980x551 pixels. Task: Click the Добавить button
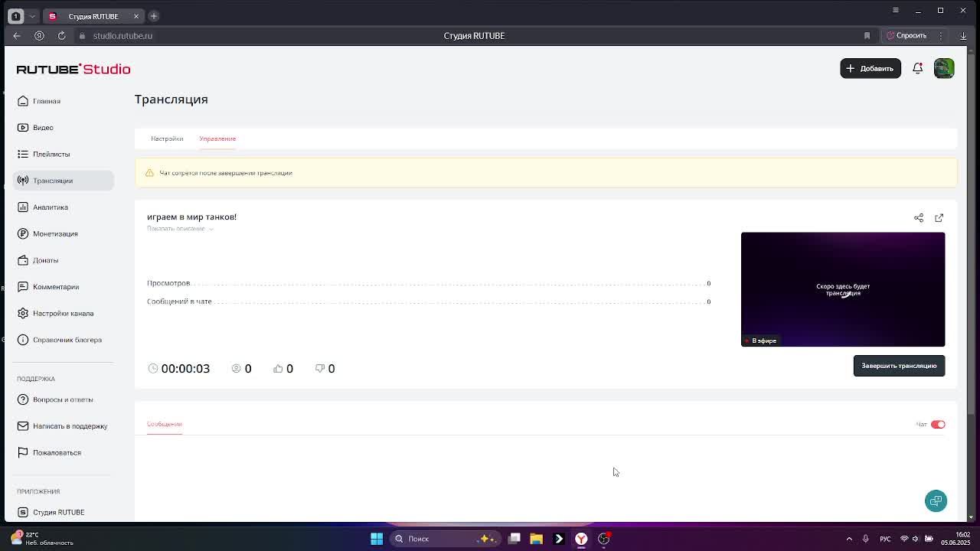[x=871, y=68]
